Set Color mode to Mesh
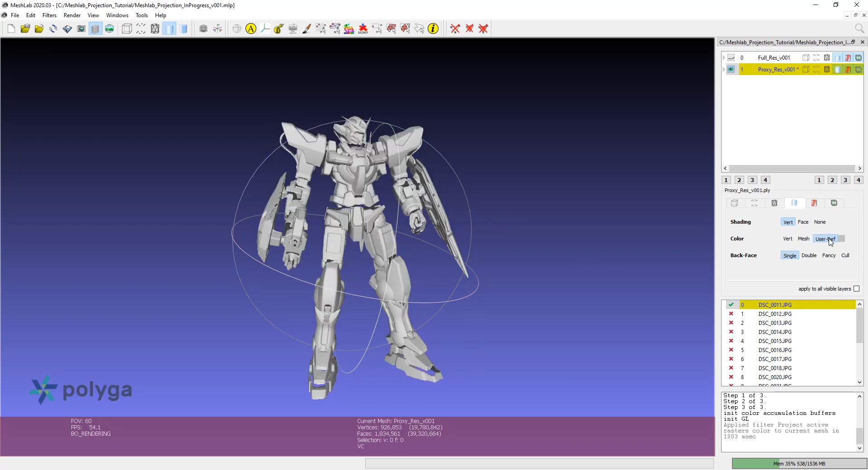 point(803,239)
